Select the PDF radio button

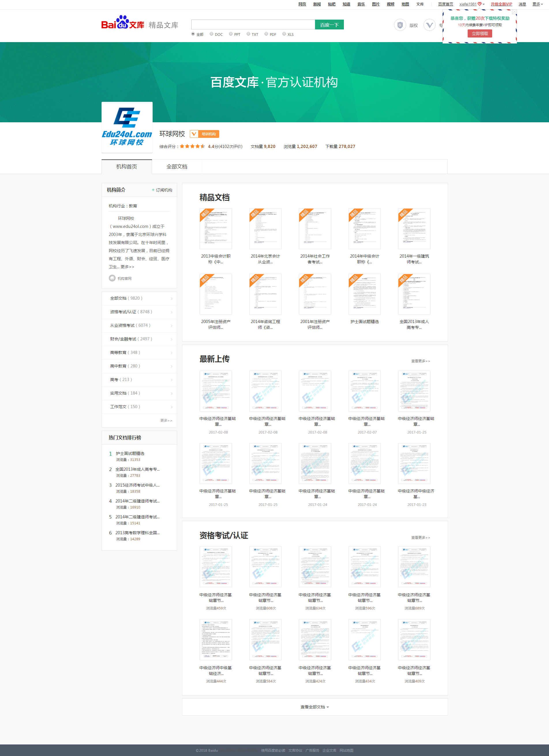coord(266,34)
